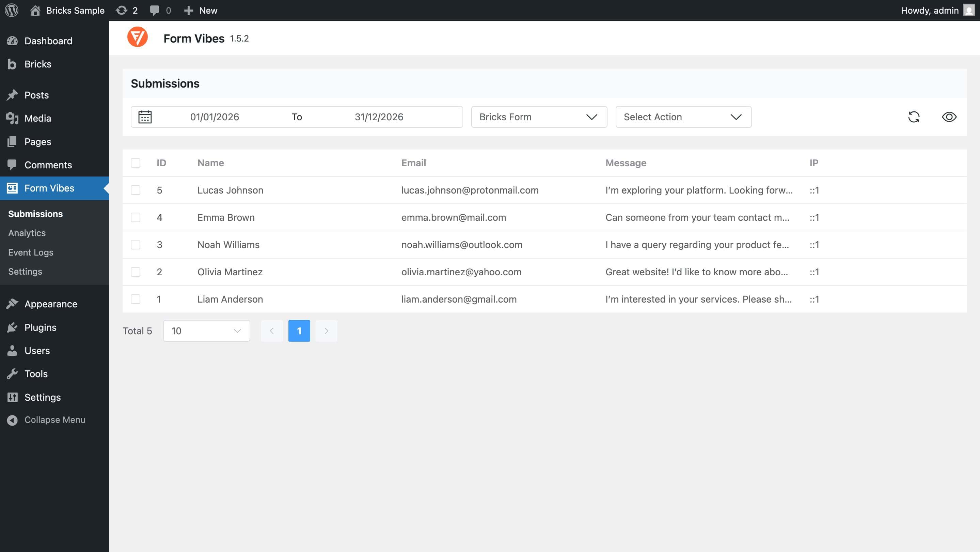
Task: Open the date range calendar icon
Action: (145, 117)
